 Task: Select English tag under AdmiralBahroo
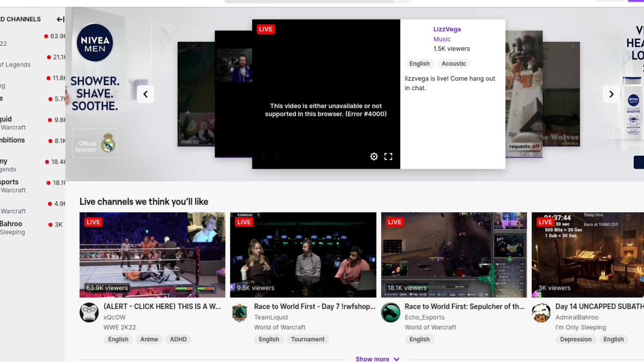[613, 339]
